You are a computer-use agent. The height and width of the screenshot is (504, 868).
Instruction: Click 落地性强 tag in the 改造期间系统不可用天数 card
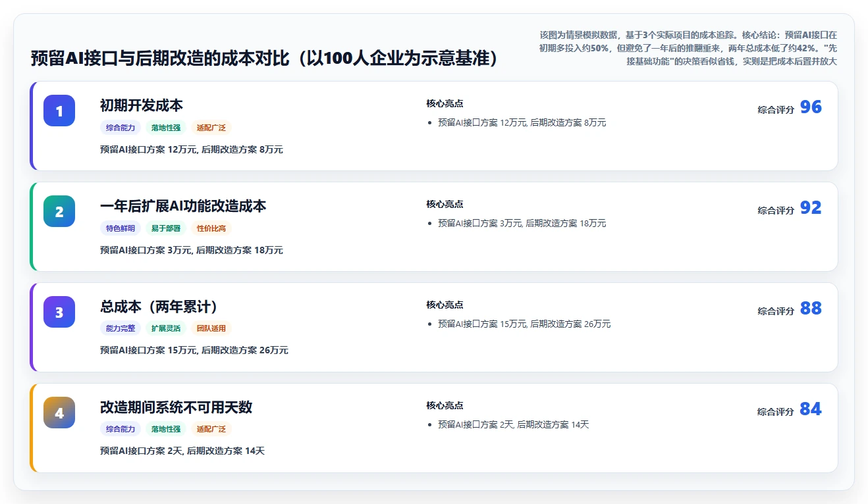[x=166, y=429]
